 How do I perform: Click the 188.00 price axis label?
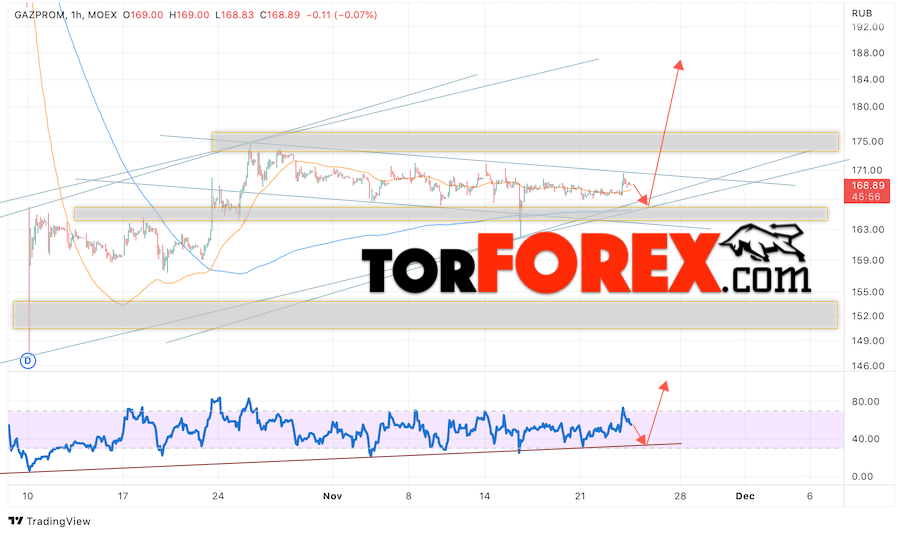coord(868,53)
